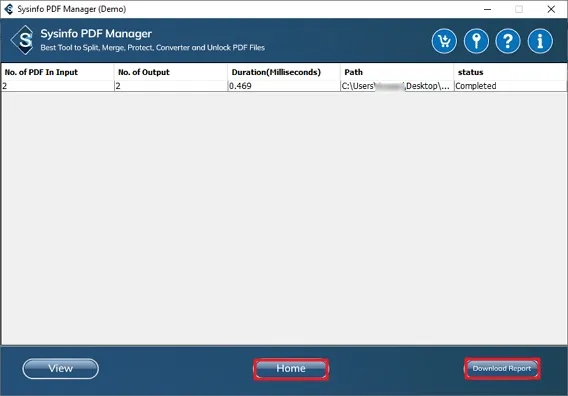Click the Sysinfo logo in the header
Screen dimensions: 568x396
point(22,40)
